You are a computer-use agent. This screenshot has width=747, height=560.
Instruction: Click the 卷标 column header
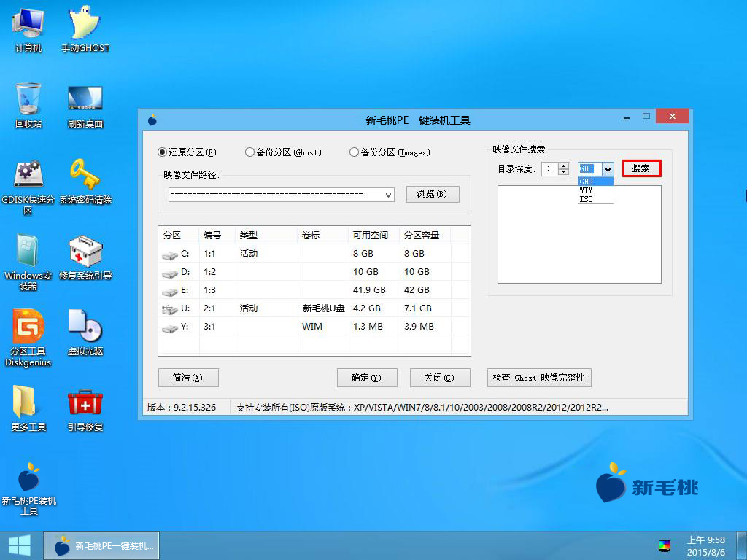(x=323, y=236)
